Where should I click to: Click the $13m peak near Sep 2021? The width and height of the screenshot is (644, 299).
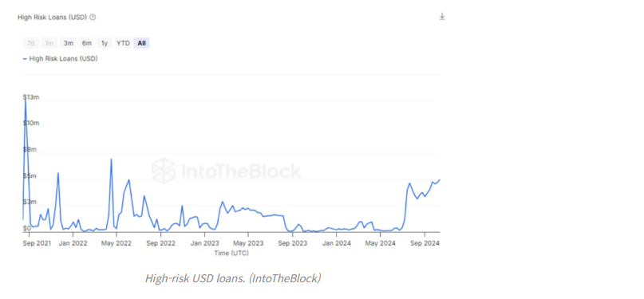[x=26, y=99]
